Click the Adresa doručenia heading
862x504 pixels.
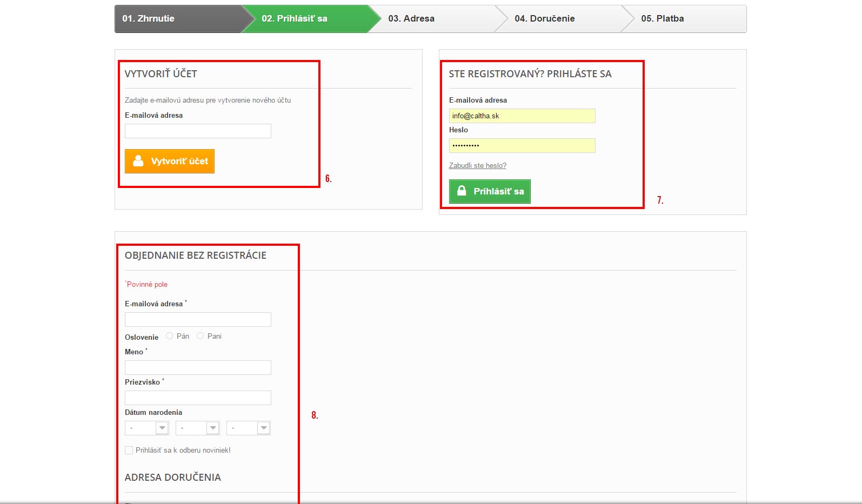[173, 478]
